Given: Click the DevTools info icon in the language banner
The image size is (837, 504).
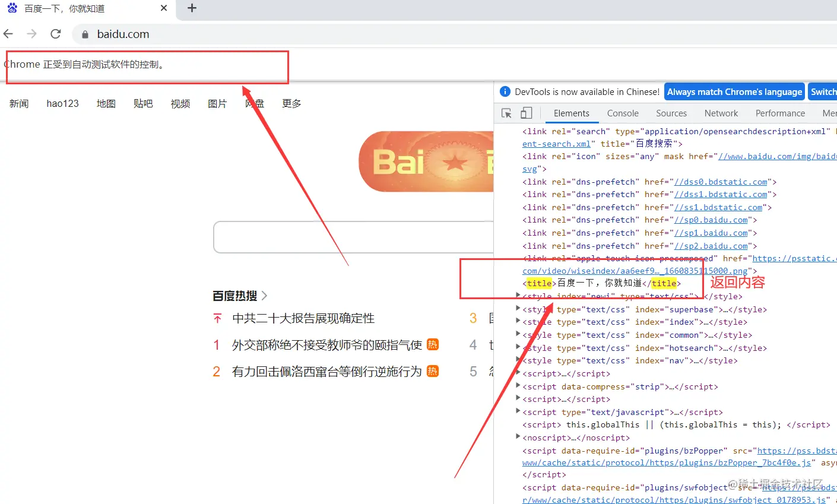Looking at the screenshot, I should 505,91.
